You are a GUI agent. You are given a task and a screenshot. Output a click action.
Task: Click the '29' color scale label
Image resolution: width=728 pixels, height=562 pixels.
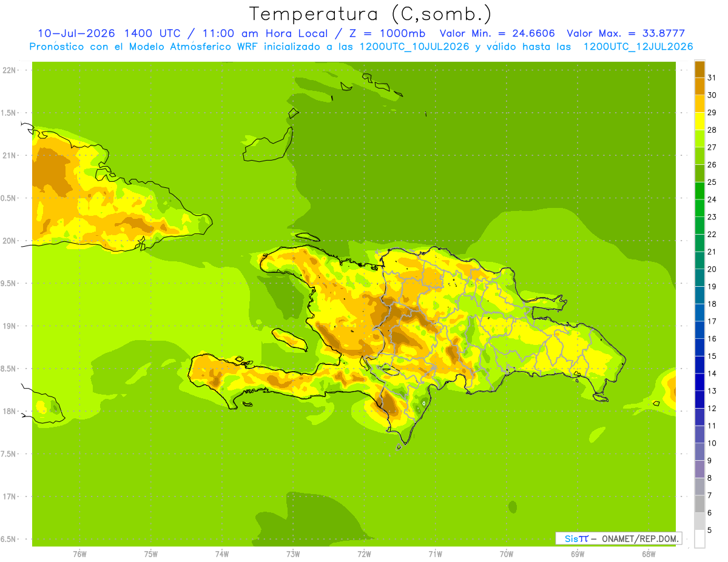(x=712, y=112)
